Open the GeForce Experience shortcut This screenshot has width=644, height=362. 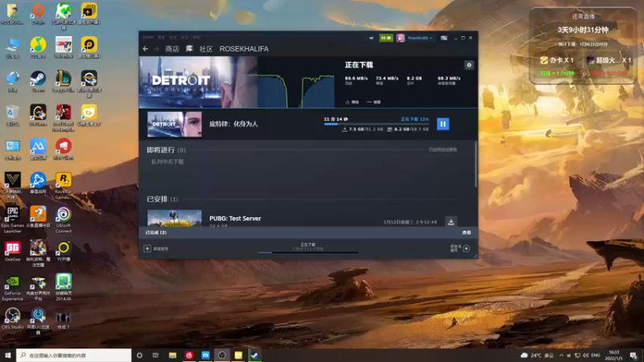pyautogui.click(x=12, y=287)
